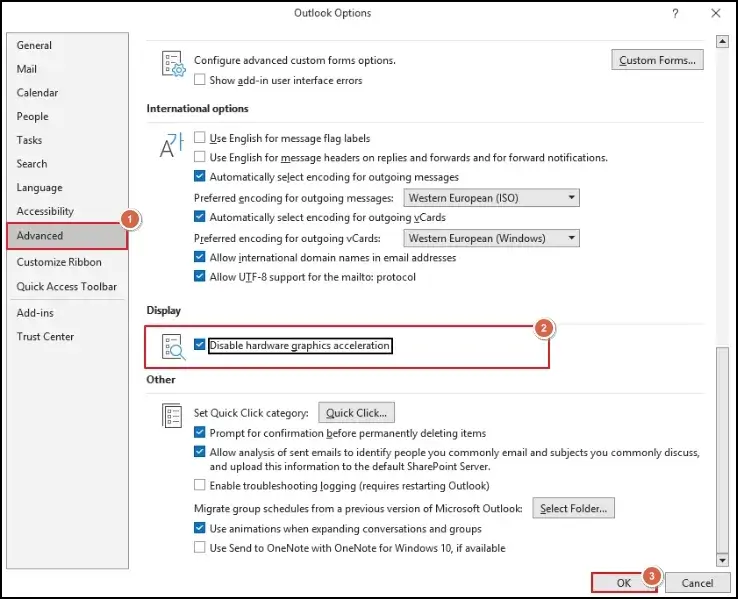Click the Quick Click button
The image size is (738, 599).
click(356, 413)
